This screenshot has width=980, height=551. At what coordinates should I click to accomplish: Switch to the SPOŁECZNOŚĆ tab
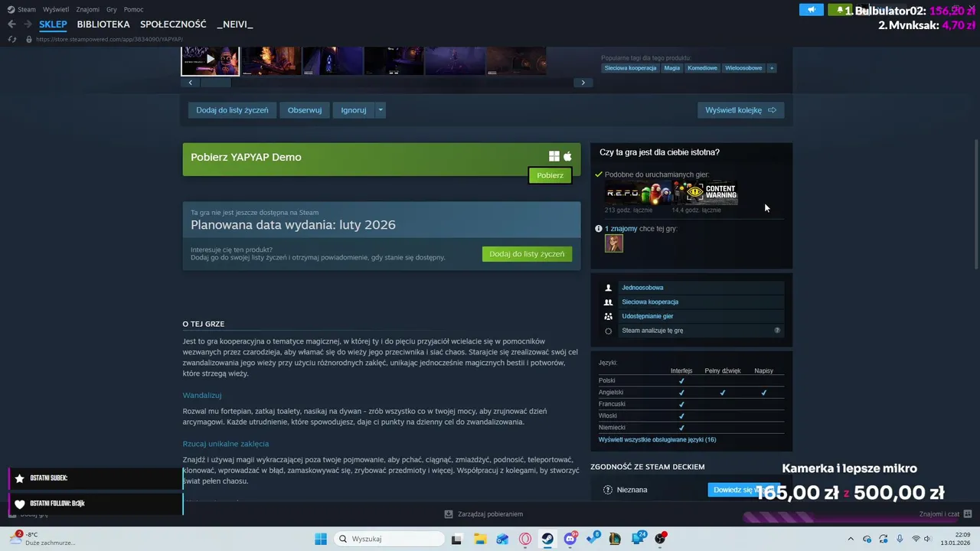(173, 24)
